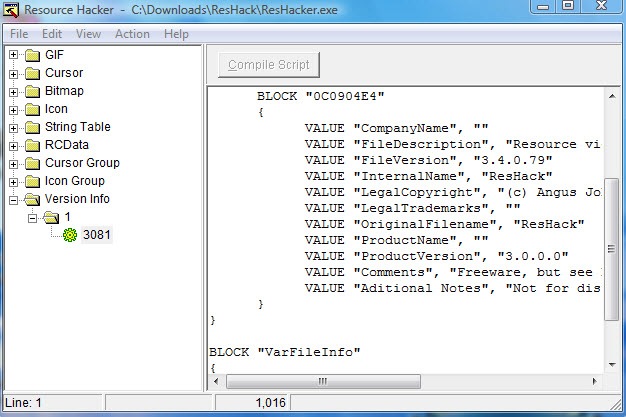Expand the Cursor Group tree node
The height and width of the screenshot is (417, 626).
tap(13, 164)
